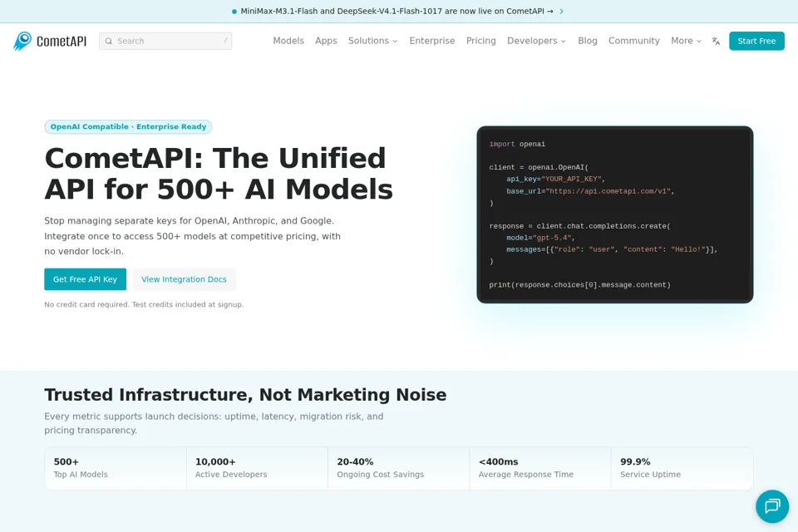Click the slash shortcut hint in search
This screenshot has height=532, width=798.
point(225,40)
